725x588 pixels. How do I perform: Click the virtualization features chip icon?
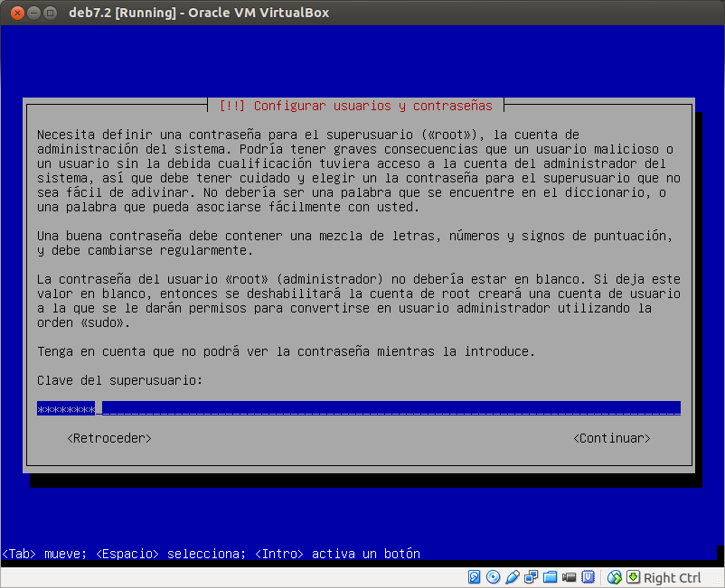pos(587,576)
